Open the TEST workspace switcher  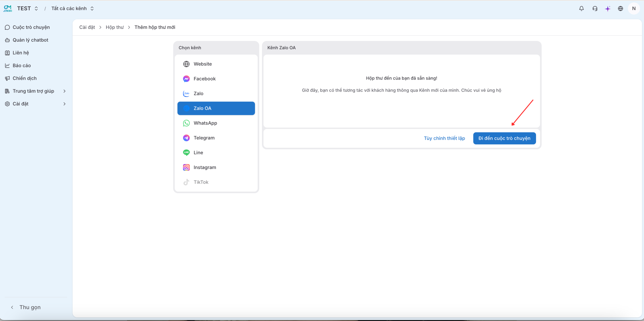pos(28,8)
